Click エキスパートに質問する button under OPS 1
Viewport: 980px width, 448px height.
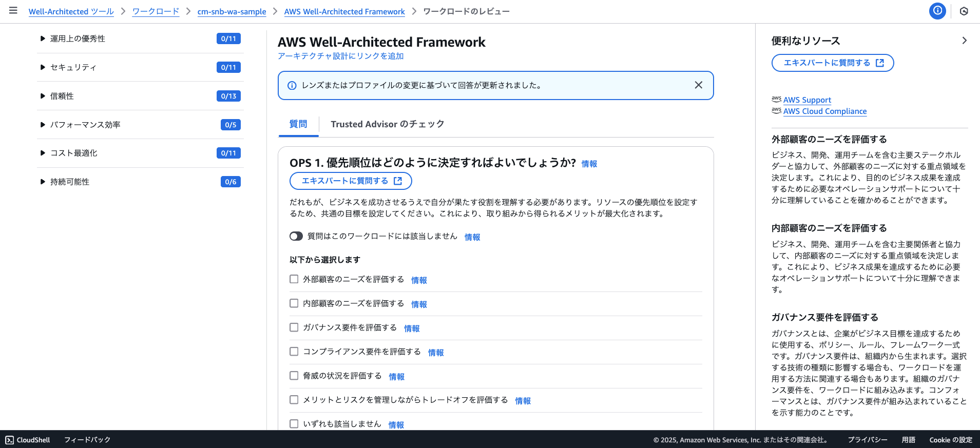click(351, 181)
